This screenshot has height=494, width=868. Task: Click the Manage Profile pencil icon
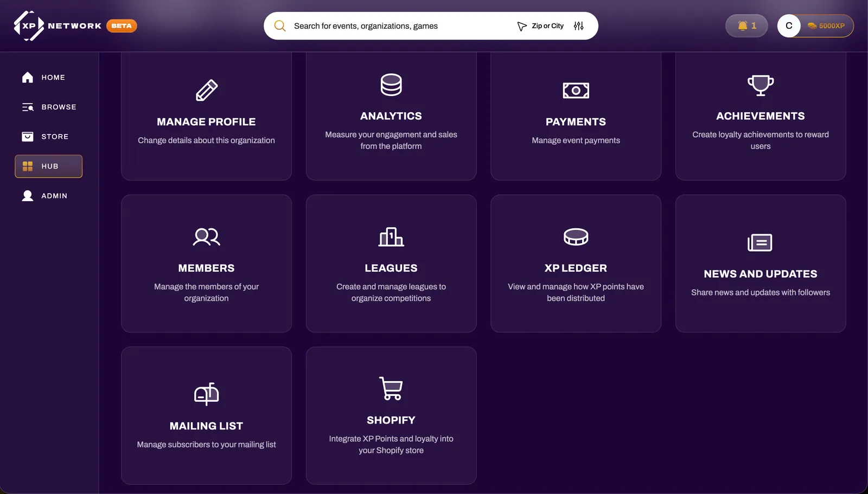(207, 90)
